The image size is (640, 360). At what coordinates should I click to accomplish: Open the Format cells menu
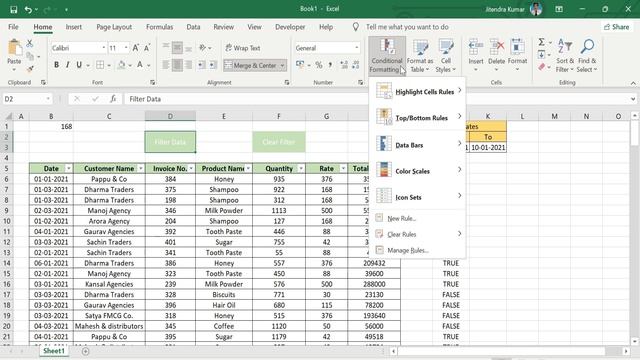(517, 56)
